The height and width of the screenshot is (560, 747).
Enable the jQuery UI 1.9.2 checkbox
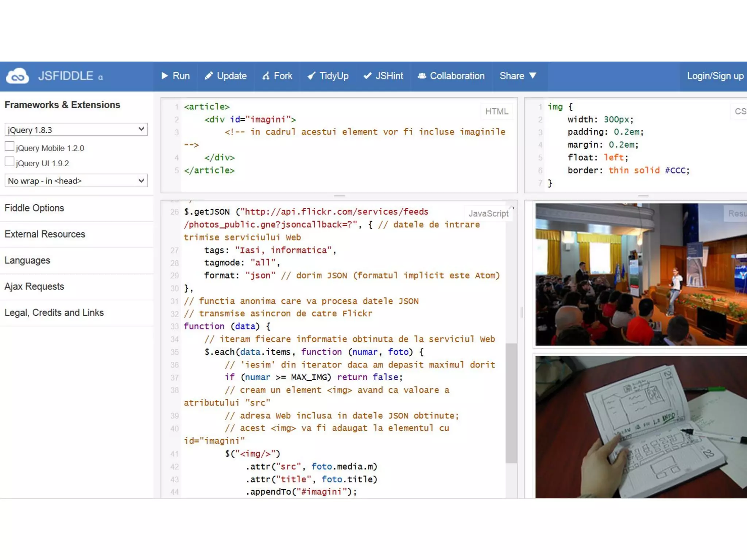pyautogui.click(x=9, y=162)
